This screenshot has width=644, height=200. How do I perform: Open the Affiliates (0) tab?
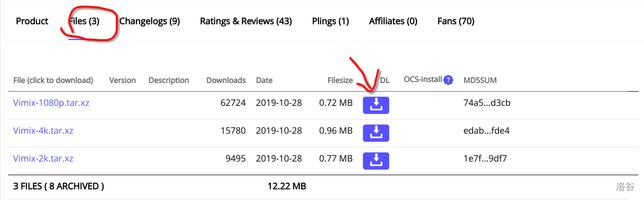pos(393,21)
